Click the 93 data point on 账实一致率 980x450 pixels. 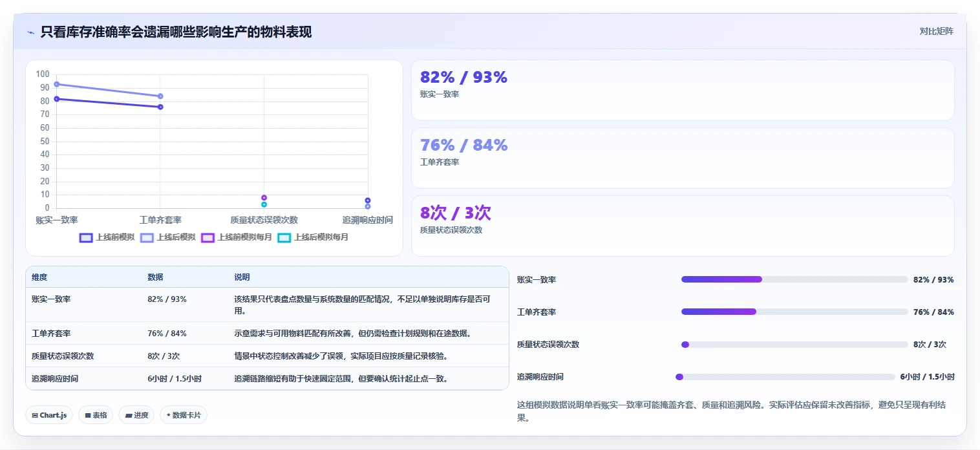click(x=57, y=84)
